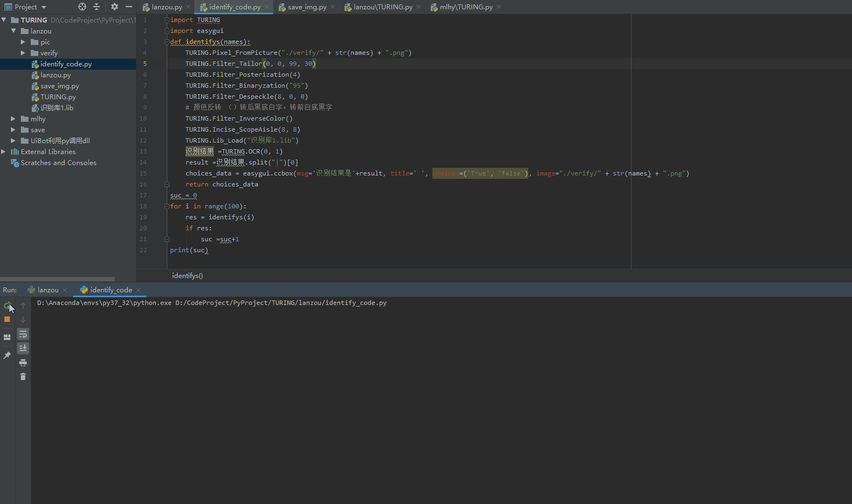Viewport: 852px width, 504px height.
Task: Click the up navigation arrow in console
Action: 22,305
